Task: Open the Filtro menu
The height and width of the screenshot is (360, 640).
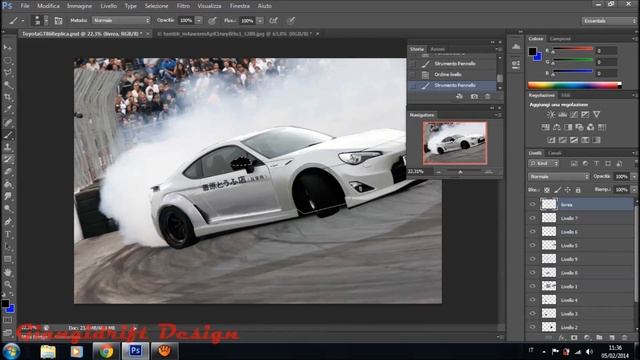Action: click(x=183, y=6)
